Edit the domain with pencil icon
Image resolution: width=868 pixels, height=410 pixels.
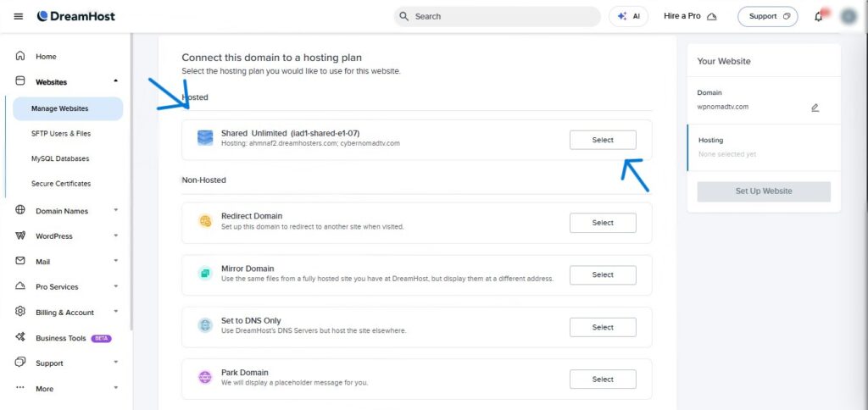(815, 108)
